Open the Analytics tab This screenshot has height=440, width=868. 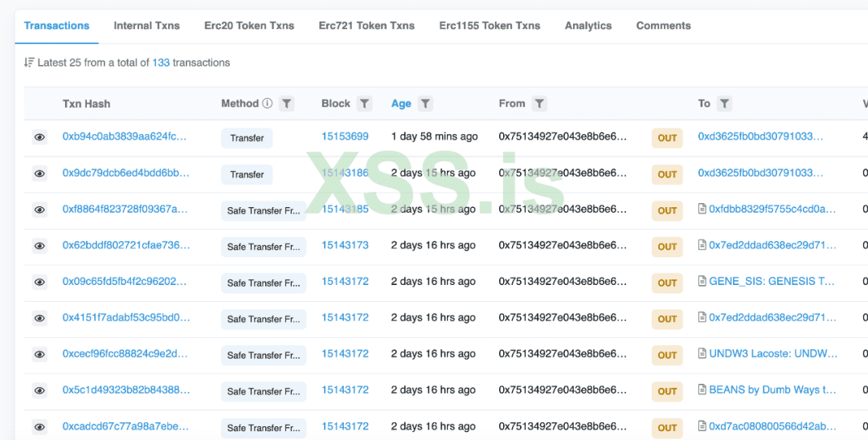(588, 26)
